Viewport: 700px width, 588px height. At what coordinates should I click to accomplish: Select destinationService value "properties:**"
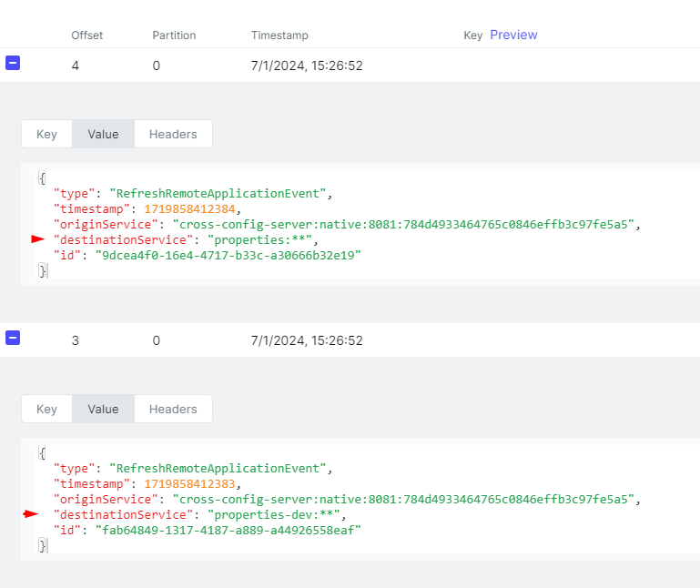[x=259, y=240]
